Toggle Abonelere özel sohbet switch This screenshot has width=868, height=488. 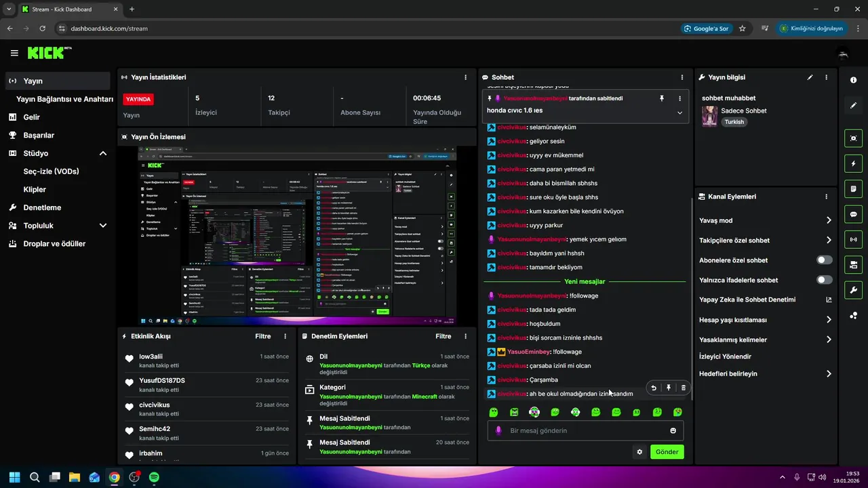[825, 260]
